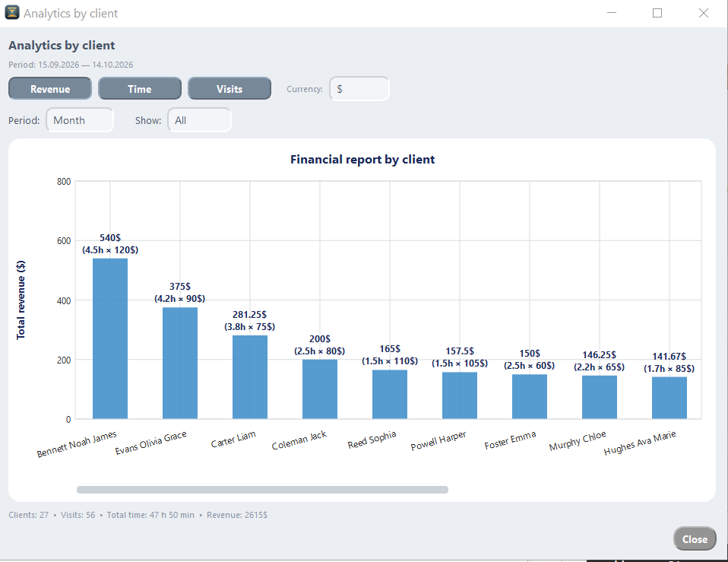Click the 'Clients: 27' status text
728x562 pixels.
coord(28,515)
